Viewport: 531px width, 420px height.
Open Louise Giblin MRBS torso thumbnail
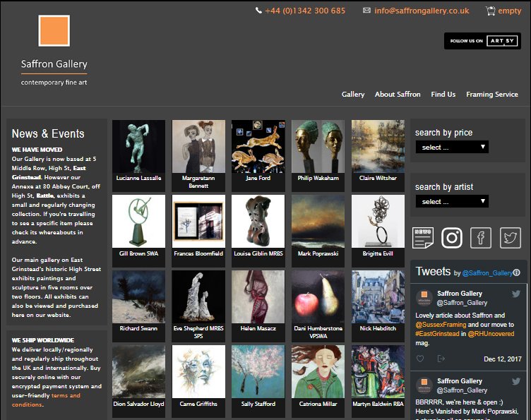coord(258,222)
